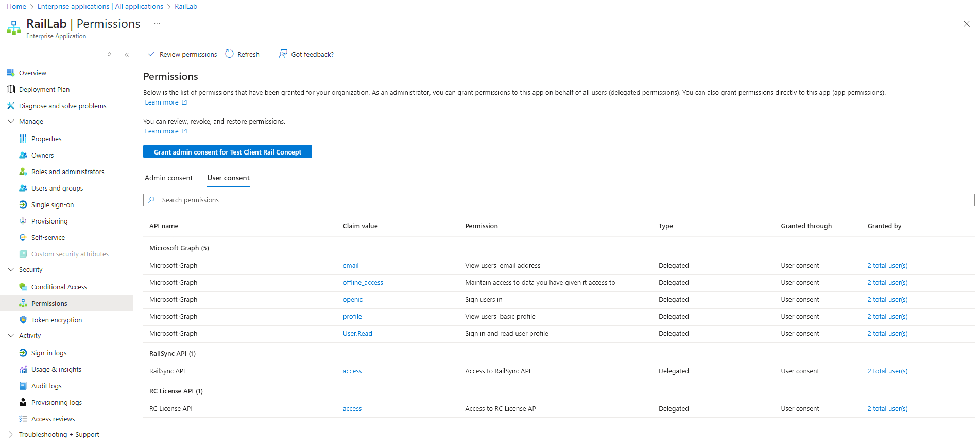Collapse the Manage section
This screenshot has height=445, width=980.
11,122
